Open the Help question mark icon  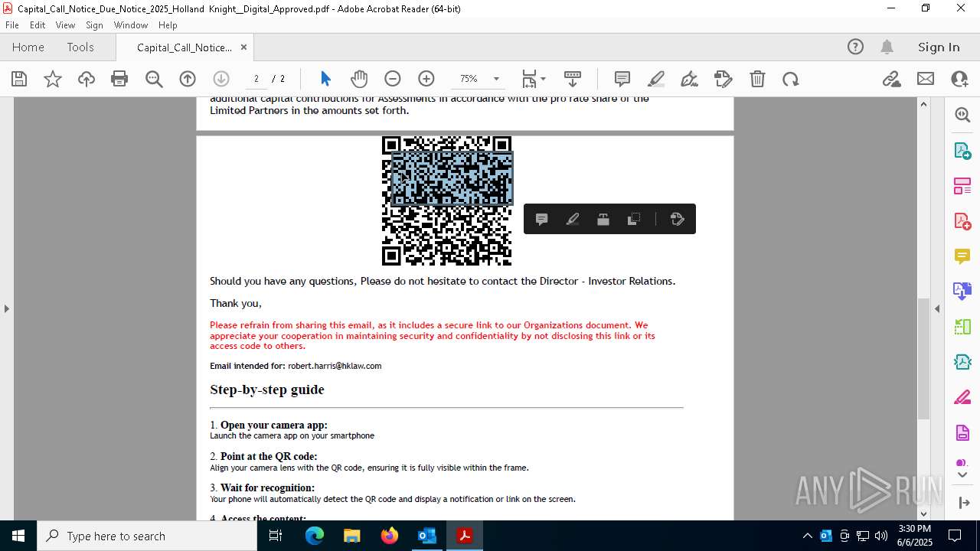pos(855,47)
